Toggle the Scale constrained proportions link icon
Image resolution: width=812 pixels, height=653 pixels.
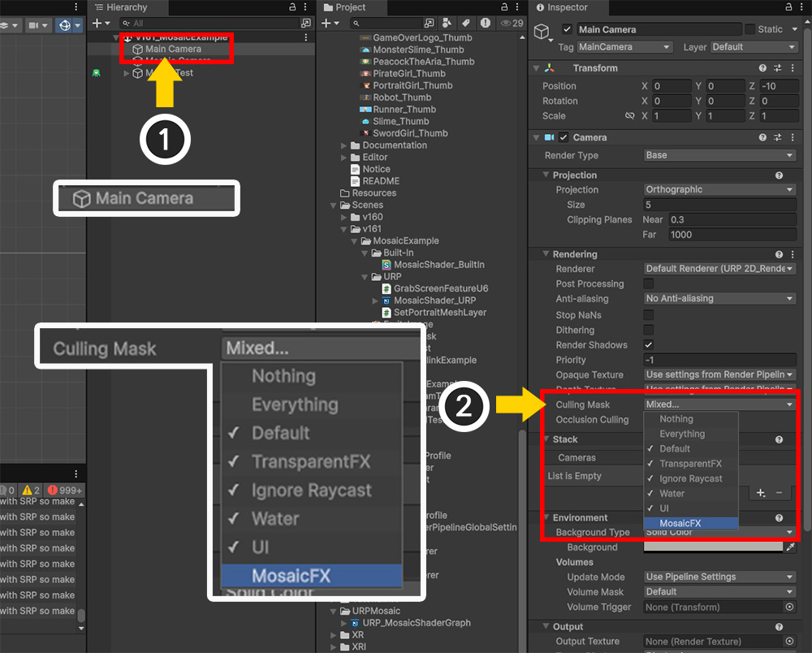pos(630,116)
